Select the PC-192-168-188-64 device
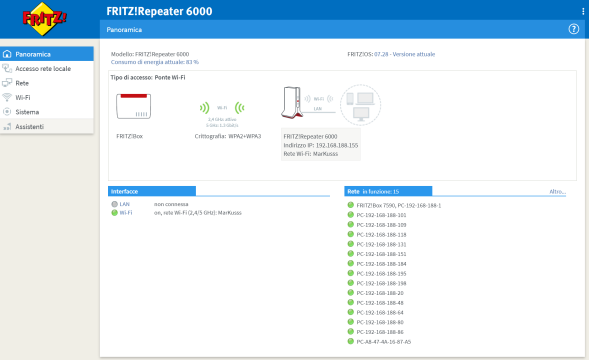The image size is (589, 360). [380, 313]
